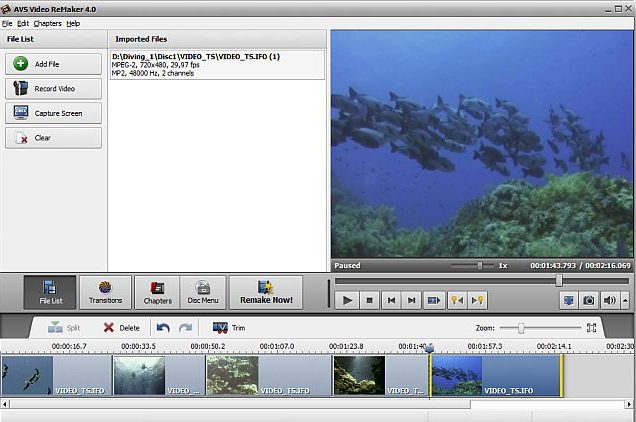Click the Trim tool

(x=229, y=327)
